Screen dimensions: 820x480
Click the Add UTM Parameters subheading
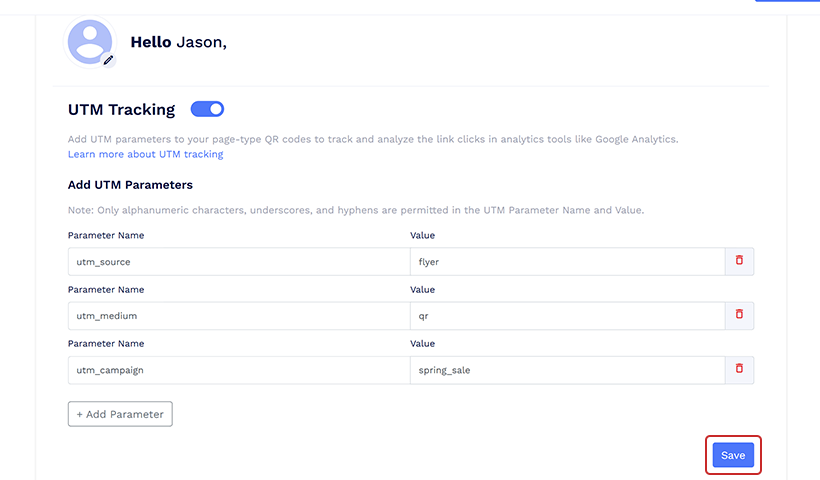point(130,185)
